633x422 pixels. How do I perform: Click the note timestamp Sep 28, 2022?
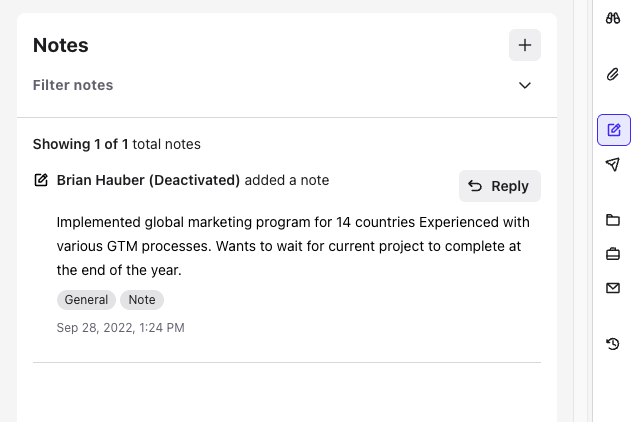pos(120,328)
